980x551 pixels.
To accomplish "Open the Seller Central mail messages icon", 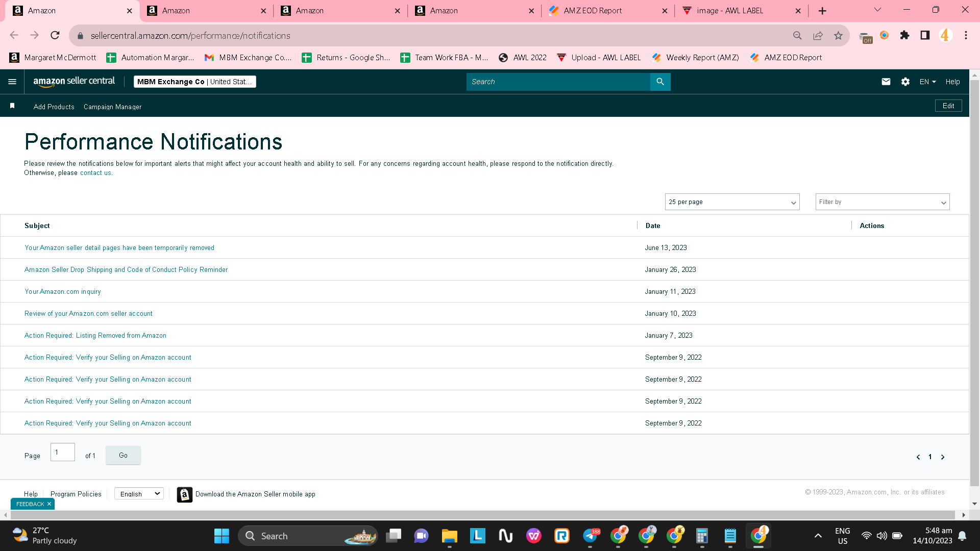I will (886, 82).
